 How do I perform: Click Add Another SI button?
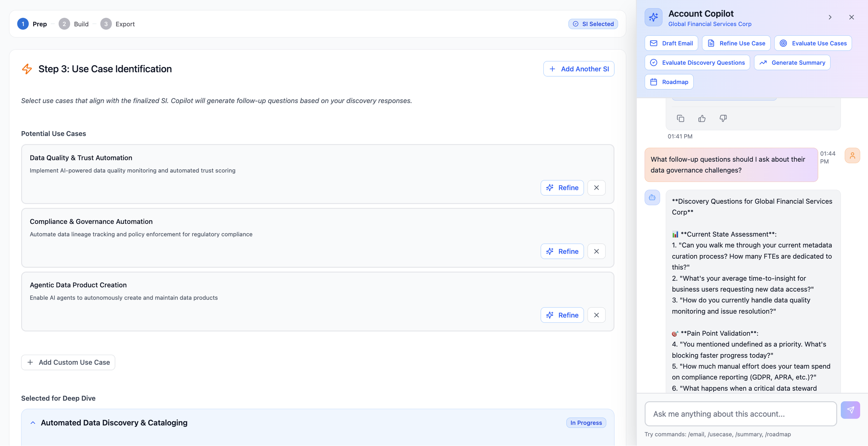click(578, 69)
